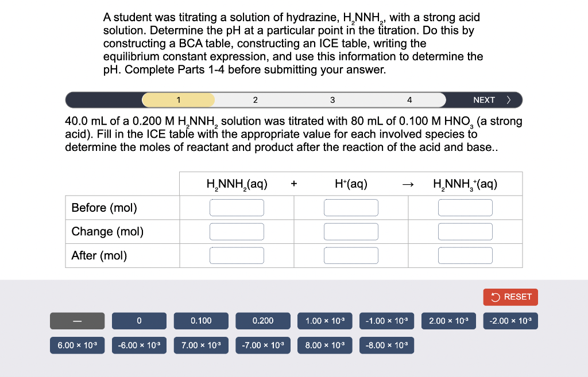Click the Before row field under H⁺(aq)
Image resolution: width=588 pixels, height=377 pixels.
[351, 207]
